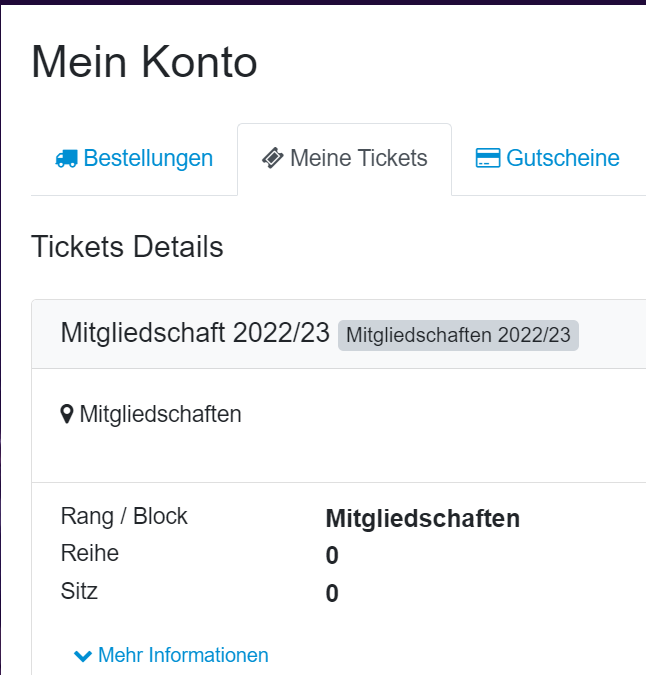Click the gray Mitgliedschaften 2022/23 badge
The height and width of the screenshot is (675, 646).
(458, 335)
